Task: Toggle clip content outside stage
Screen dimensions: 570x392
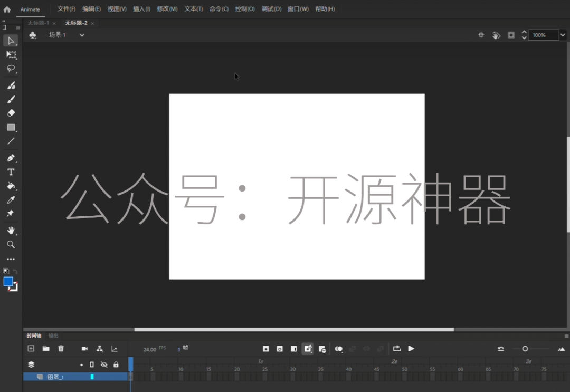Action: pos(511,35)
